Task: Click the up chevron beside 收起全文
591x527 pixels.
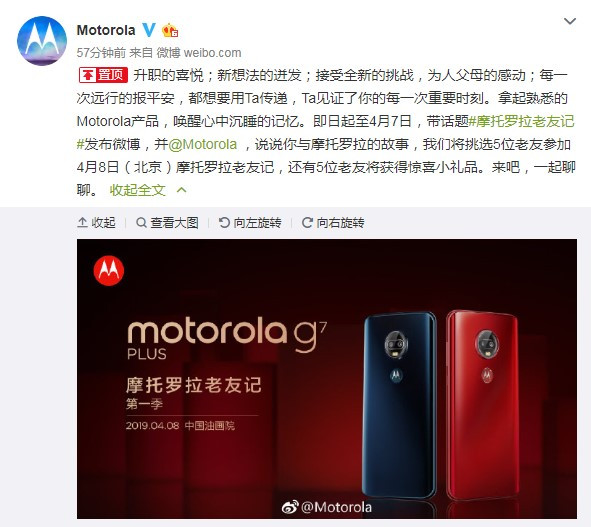Action: tap(181, 190)
